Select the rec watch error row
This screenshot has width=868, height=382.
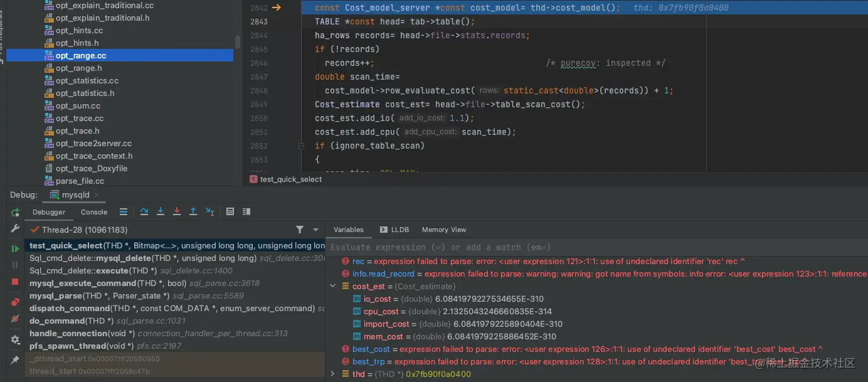tap(596, 261)
